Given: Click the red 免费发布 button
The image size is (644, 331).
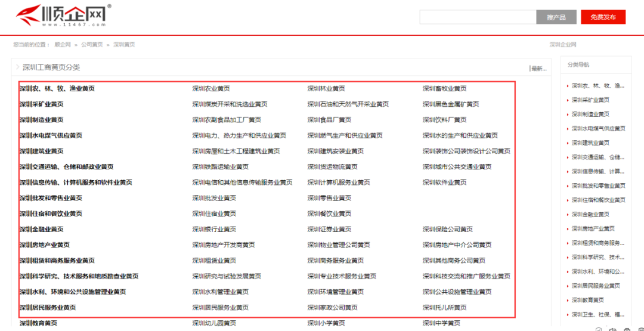Looking at the screenshot, I should point(603,17).
